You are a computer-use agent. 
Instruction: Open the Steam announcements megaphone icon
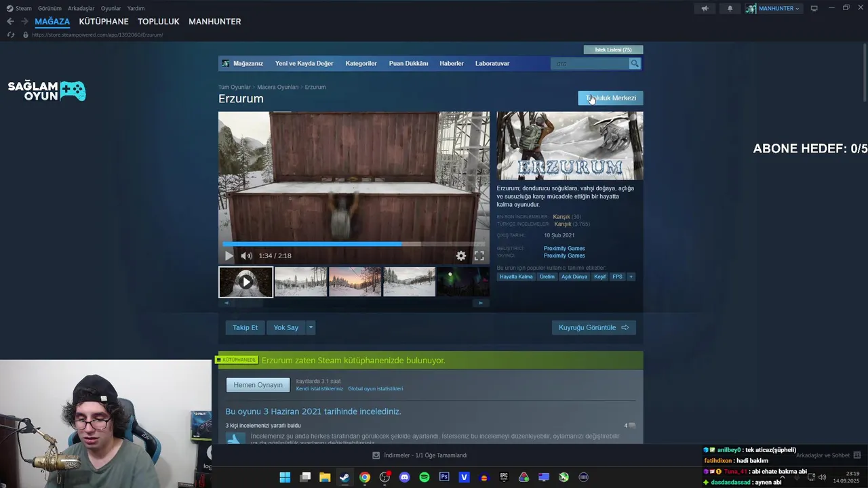tap(705, 8)
